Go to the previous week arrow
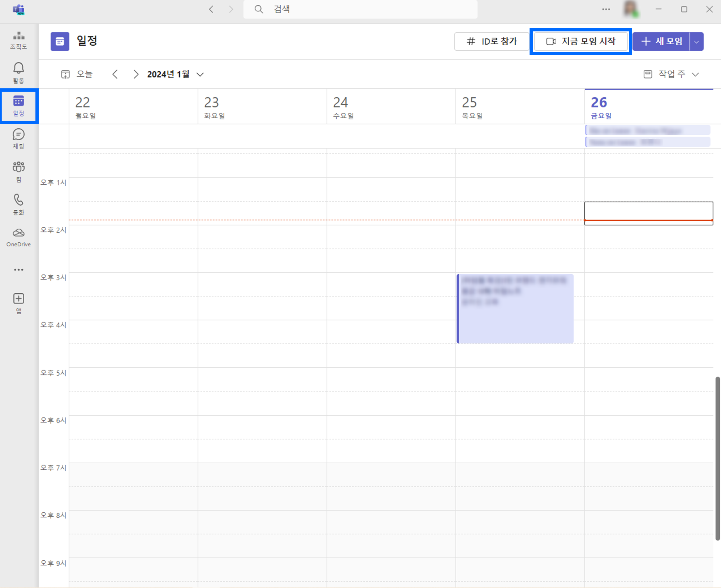 [115, 74]
